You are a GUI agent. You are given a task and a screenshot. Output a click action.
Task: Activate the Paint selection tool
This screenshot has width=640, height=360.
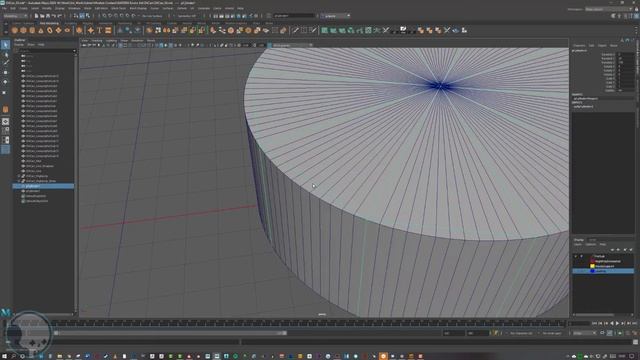[5, 63]
